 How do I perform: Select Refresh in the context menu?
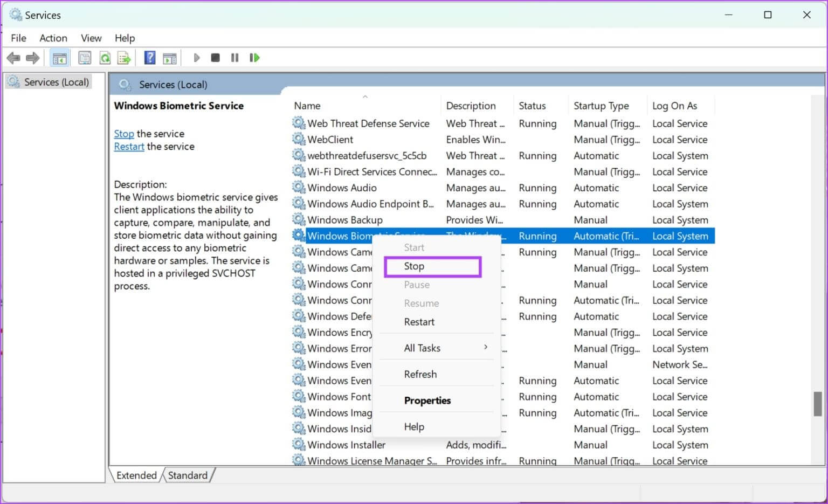coord(420,374)
